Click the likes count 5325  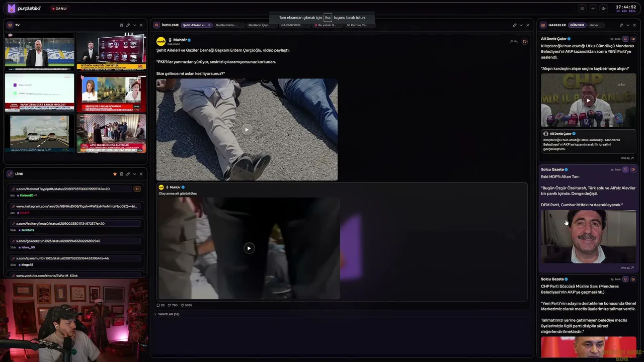(186, 305)
